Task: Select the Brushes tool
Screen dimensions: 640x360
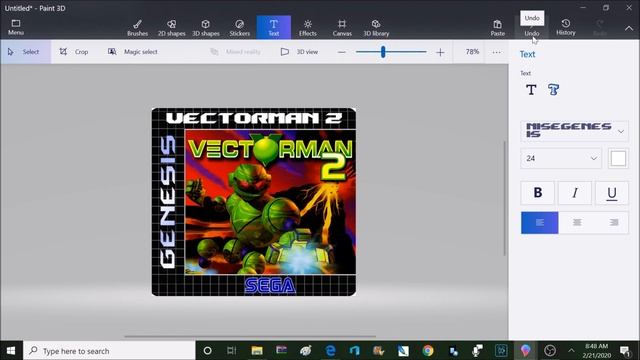Action: point(138,28)
